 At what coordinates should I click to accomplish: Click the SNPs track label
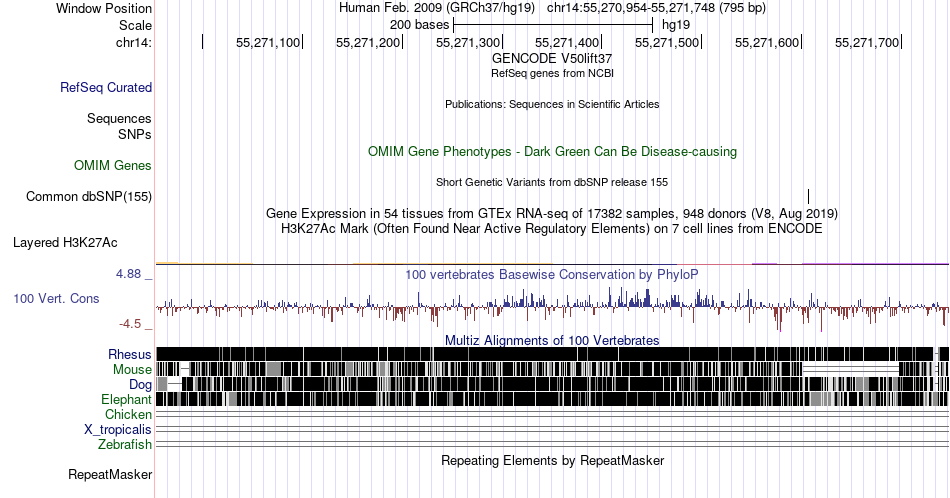[135, 134]
